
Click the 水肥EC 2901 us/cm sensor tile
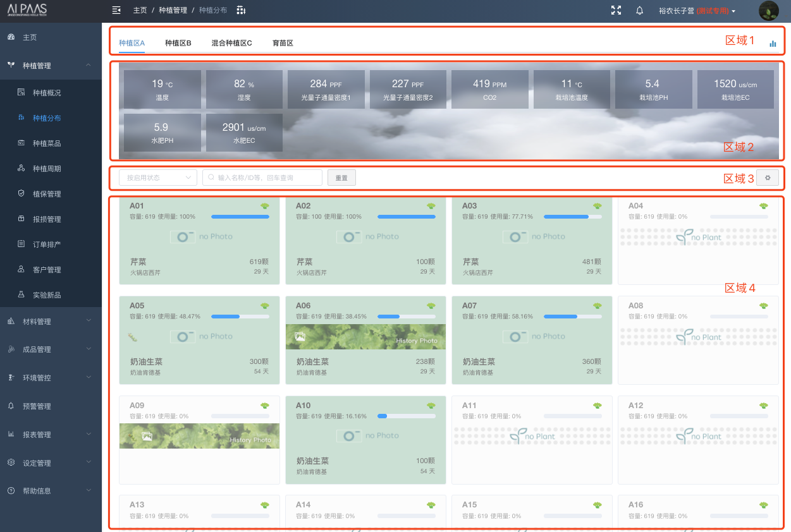(x=244, y=133)
